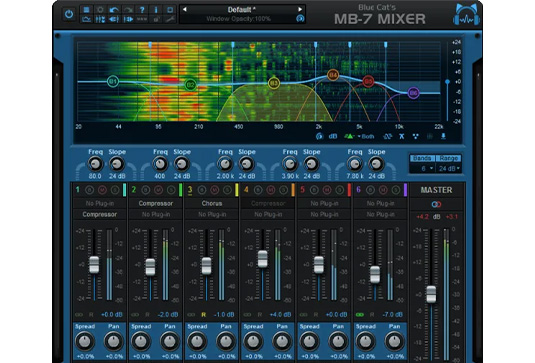Click the info 'i' icon
The image size is (535, 363).
pyautogui.click(x=156, y=10)
